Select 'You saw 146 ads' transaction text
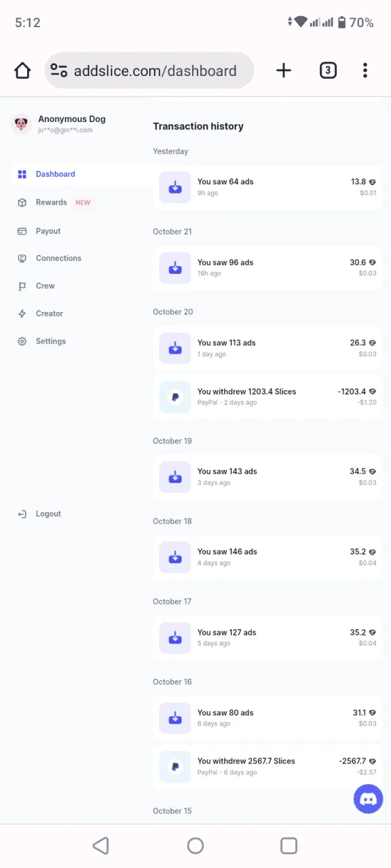The width and height of the screenshot is (391, 868). (x=227, y=551)
